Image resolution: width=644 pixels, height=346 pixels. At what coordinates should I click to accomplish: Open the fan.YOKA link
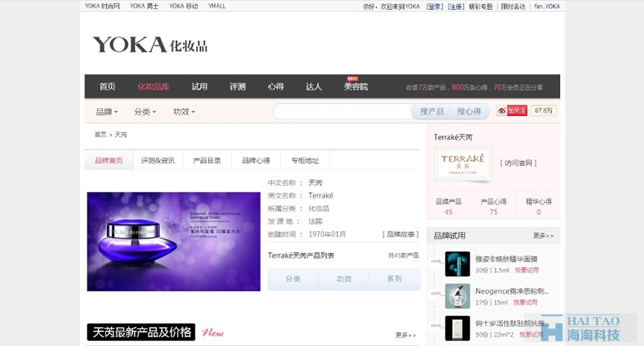(547, 6)
